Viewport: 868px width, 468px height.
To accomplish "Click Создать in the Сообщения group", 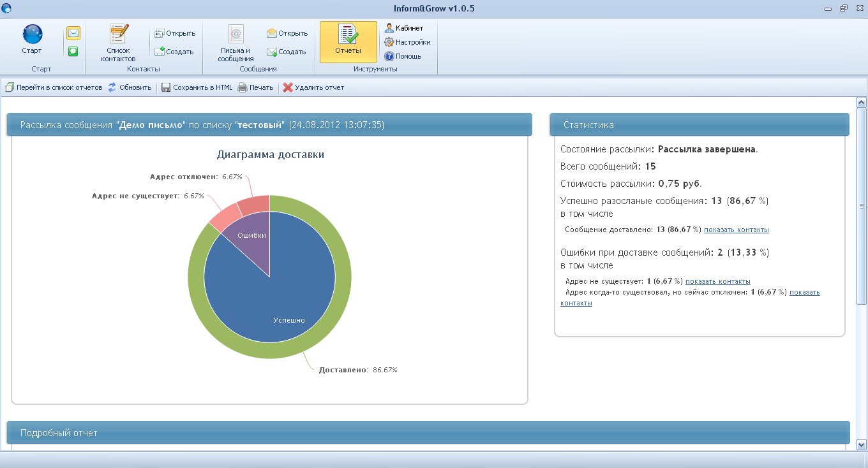I will tap(287, 52).
